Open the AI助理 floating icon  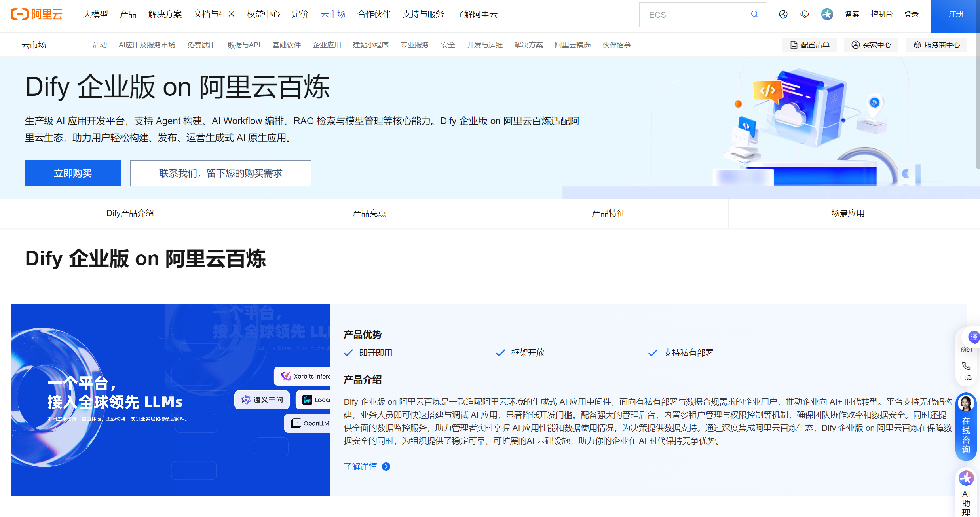click(966, 478)
